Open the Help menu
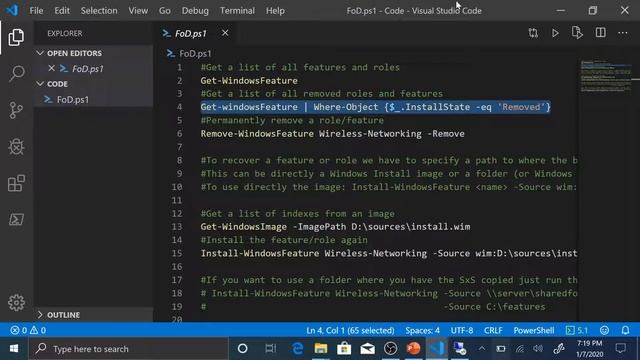640x360 pixels. pyautogui.click(x=275, y=11)
